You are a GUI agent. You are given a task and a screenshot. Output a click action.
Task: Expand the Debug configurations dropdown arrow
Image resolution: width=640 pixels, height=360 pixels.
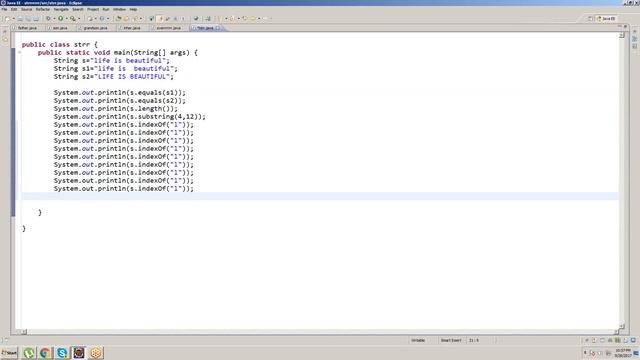click(x=54, y=18)
